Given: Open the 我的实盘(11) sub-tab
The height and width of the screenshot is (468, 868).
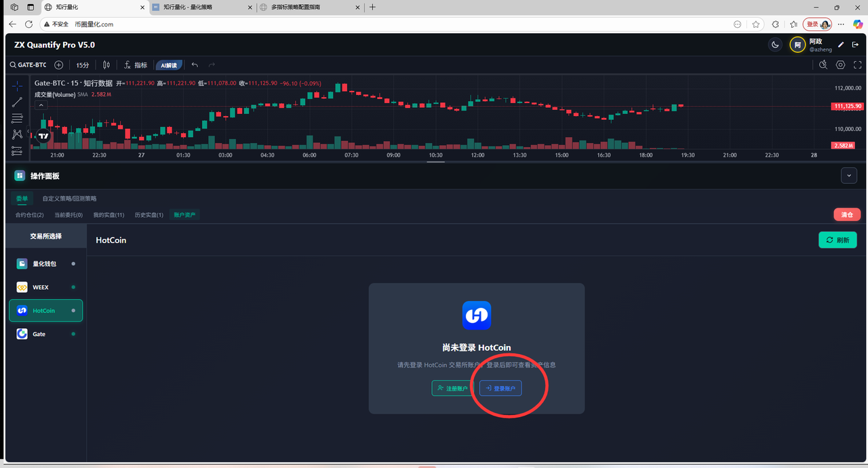Looking at the screenshot, I should tap(108, 215).
